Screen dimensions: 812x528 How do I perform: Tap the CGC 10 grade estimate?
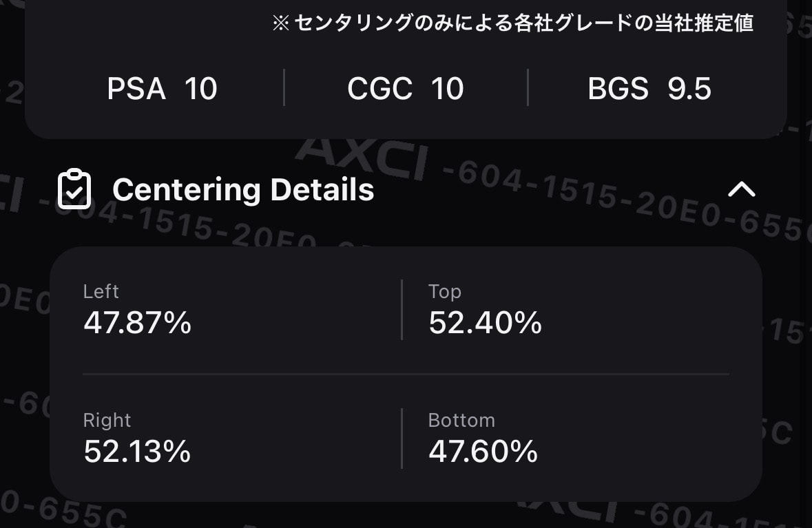click(406, 89)
